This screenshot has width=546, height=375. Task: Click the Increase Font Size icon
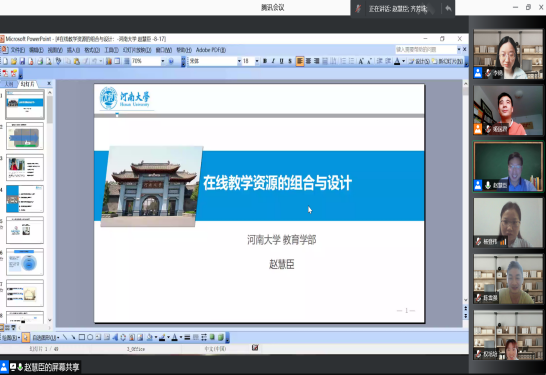(361, 61)
